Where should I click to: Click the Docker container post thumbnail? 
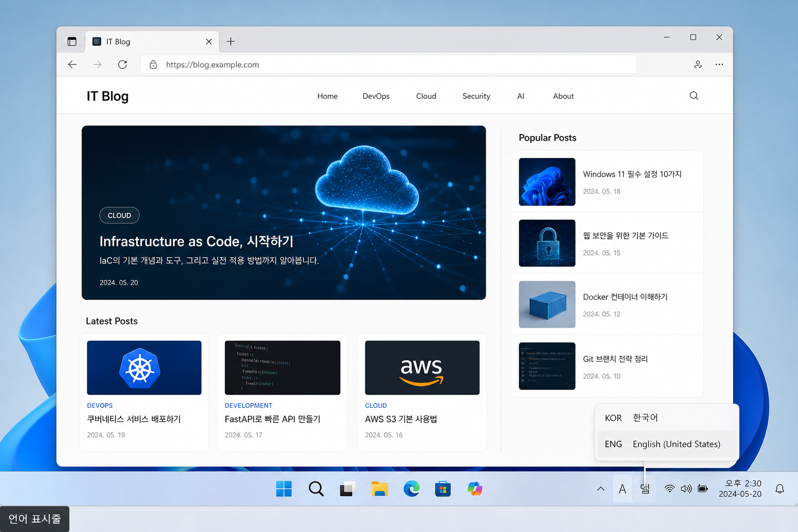click(x=547, y=304)
